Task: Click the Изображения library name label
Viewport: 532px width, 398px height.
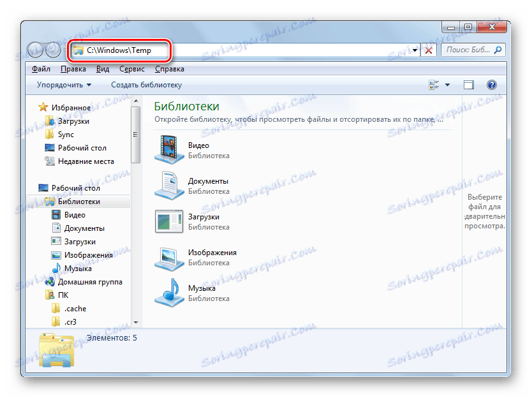Action: (x=212, y=253)
